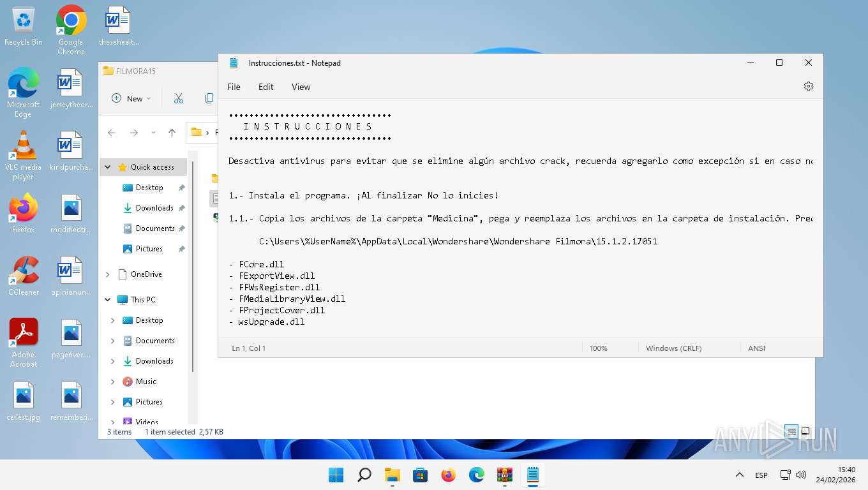Select Downloads under Quick access
The height and width of the screenshot is (490, 868).
point(154,208)
